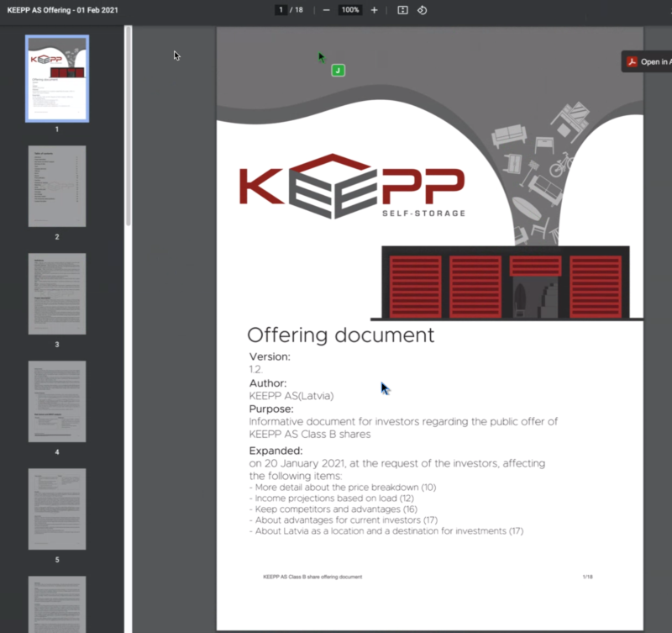Open the 'Open in' Acrobat button
Image resolution: width=672 pixels, height=633 pixels.
647,61
